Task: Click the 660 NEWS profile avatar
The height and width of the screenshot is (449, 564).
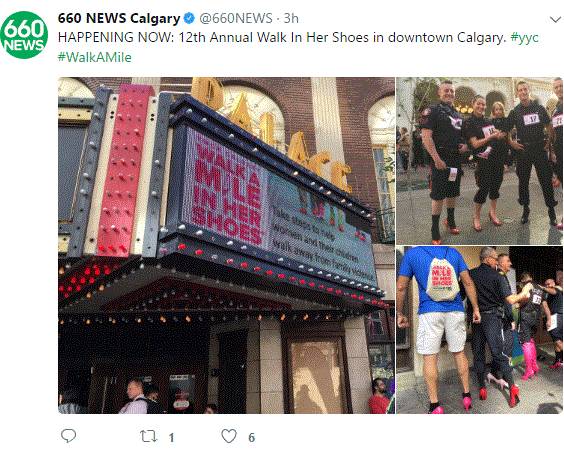Action: click(x=24, y=35)
